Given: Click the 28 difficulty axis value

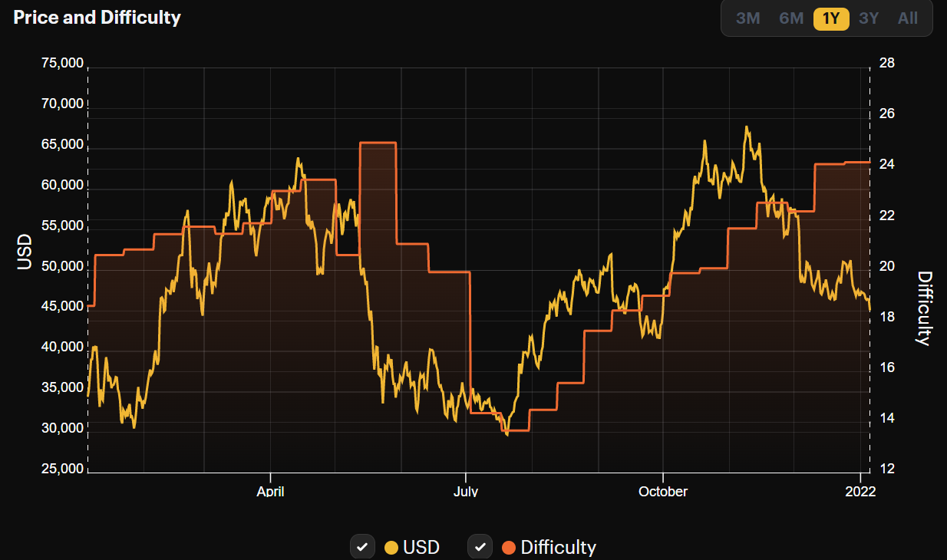Looking at the screenshot, I should click(886, 63).
